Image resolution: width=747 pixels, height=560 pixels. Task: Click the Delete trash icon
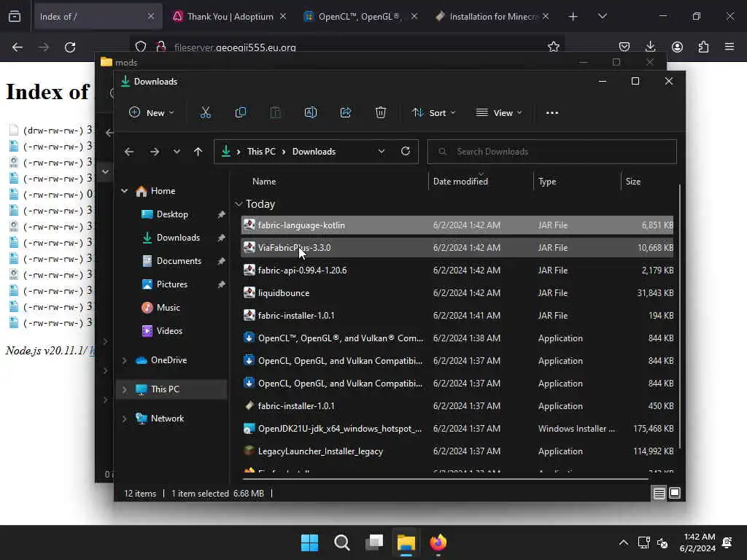pyautogui.click(x=380, y=113)
